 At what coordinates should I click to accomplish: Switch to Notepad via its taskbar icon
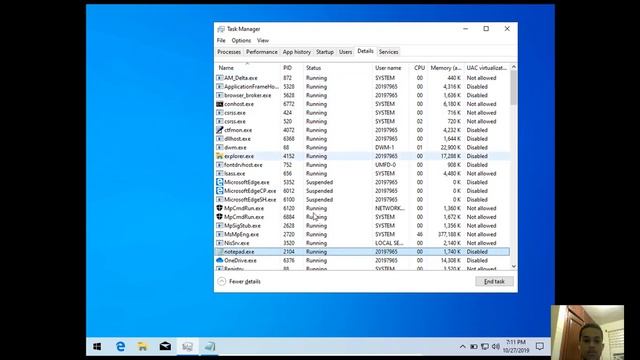click(210, 347)
